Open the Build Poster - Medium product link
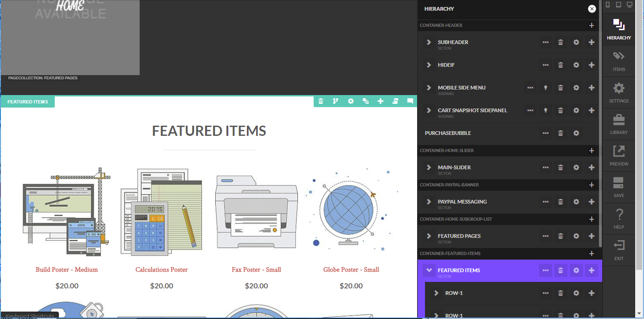Viewport: 644px width, 319px height. (x=67, y=269)
